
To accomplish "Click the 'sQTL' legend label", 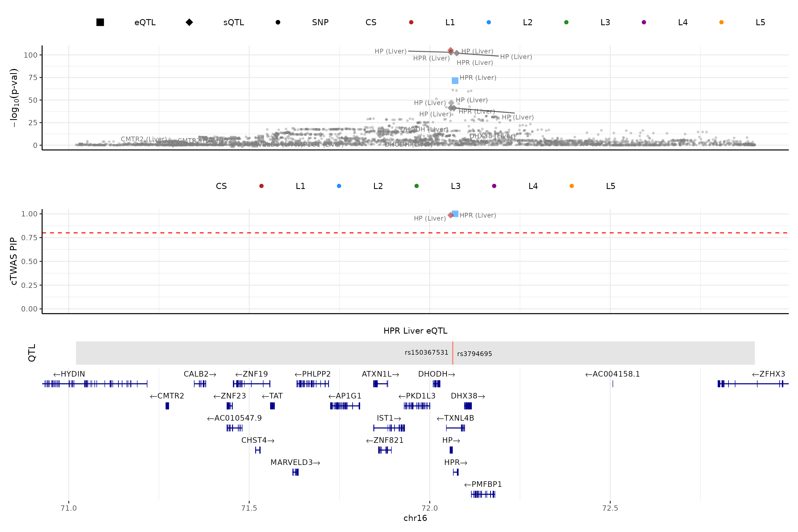I will (233, 22).
